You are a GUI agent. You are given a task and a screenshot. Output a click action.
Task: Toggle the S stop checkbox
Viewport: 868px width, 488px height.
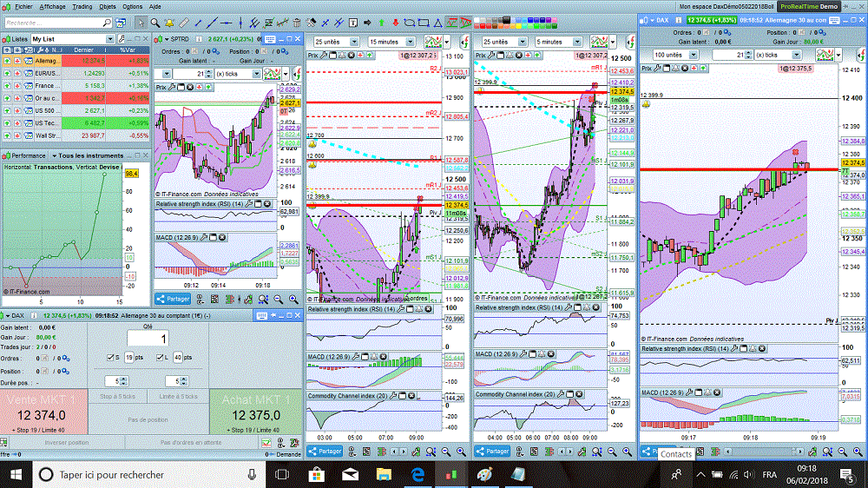110,357
